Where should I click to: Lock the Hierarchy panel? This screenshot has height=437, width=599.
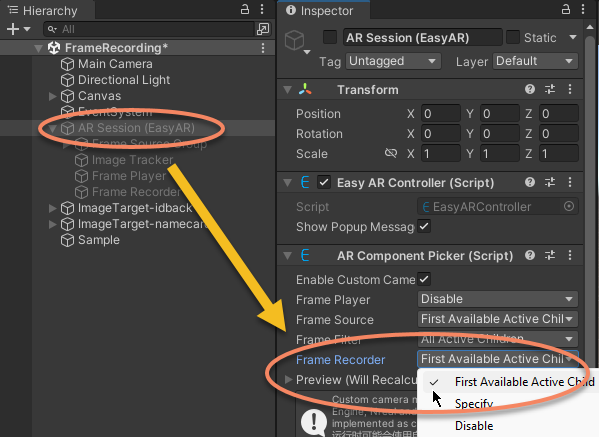click(245, 9)
